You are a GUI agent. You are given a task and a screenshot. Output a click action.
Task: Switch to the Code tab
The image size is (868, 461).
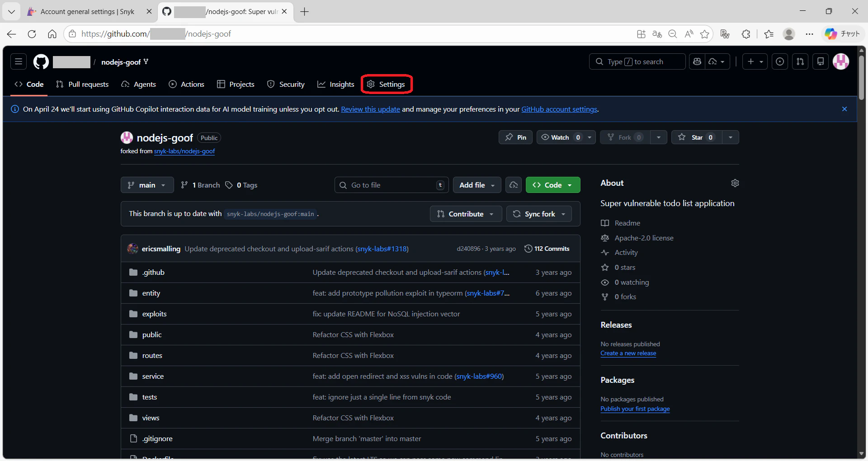pyautogui.click(x=29, y=84)
